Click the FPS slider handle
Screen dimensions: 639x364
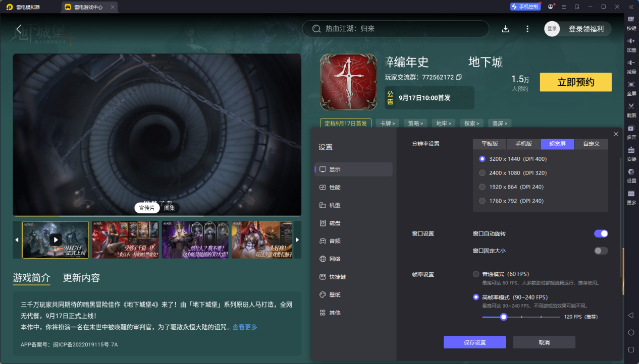[x=503, y=317]
